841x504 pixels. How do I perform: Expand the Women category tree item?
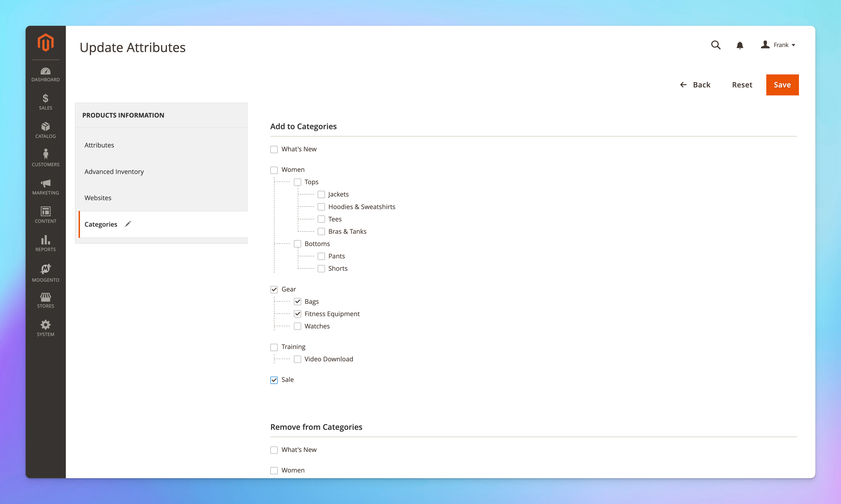(x=293, y=169)
